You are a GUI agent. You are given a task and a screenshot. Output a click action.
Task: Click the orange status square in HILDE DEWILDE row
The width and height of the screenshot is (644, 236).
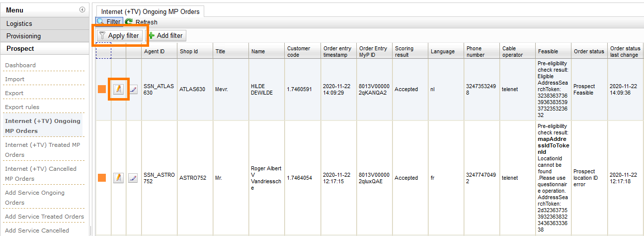click(x=102, y=89)
